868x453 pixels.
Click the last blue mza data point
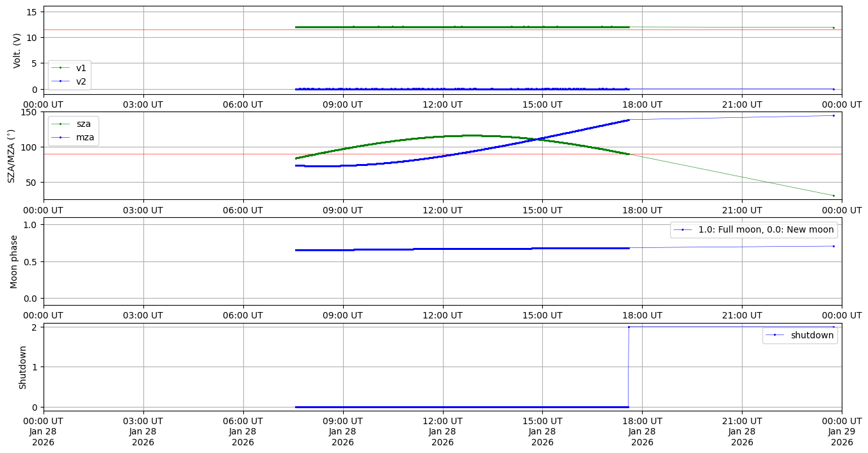[833, 115]
